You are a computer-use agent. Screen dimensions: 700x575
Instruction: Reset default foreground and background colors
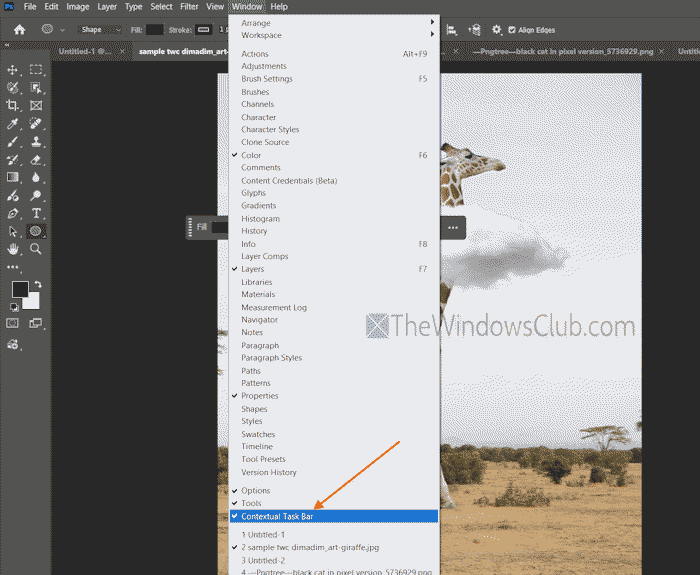pyautogui.click(x=14, y=307)
